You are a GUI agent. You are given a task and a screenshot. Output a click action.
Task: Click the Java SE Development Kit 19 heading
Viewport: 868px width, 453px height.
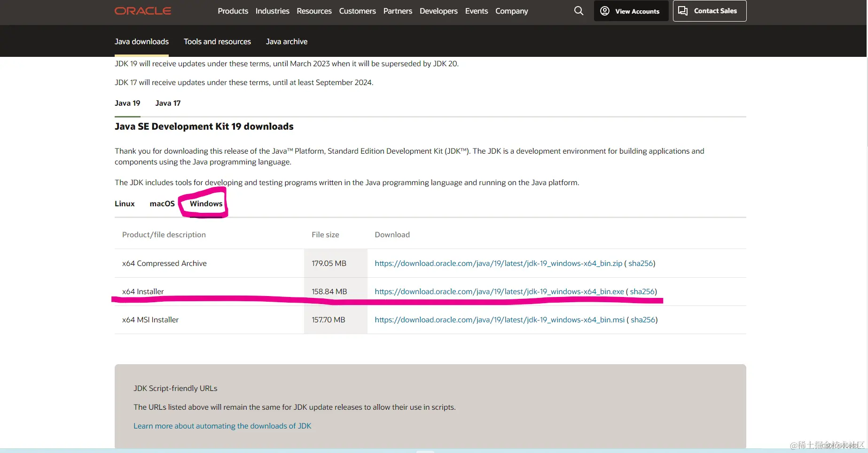[x=204, y=126]
